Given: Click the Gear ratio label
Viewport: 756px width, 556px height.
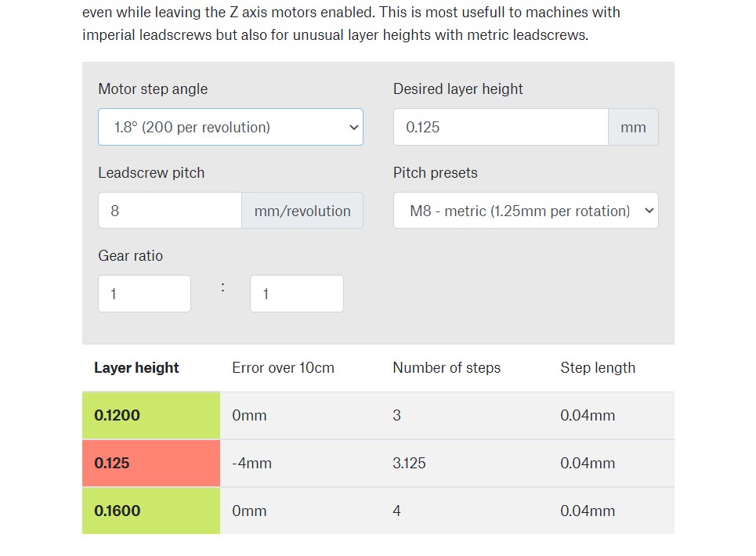Looking at the screenshot, I should click(x=130, y=255).
